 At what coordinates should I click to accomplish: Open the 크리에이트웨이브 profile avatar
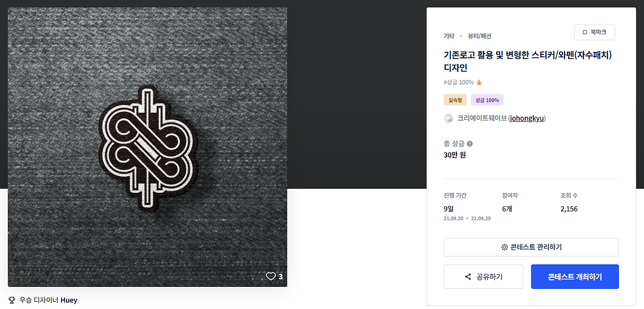coord(448,118)
